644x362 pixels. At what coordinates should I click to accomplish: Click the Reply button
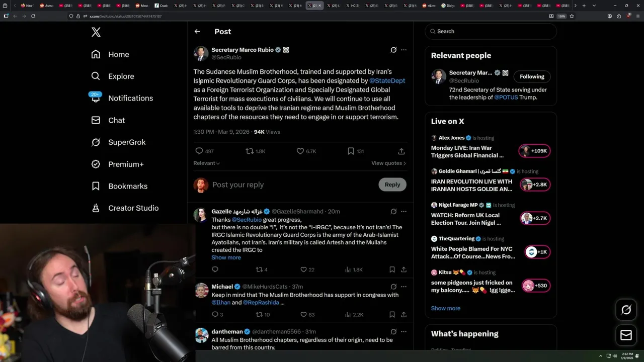(x=392, y=185)
